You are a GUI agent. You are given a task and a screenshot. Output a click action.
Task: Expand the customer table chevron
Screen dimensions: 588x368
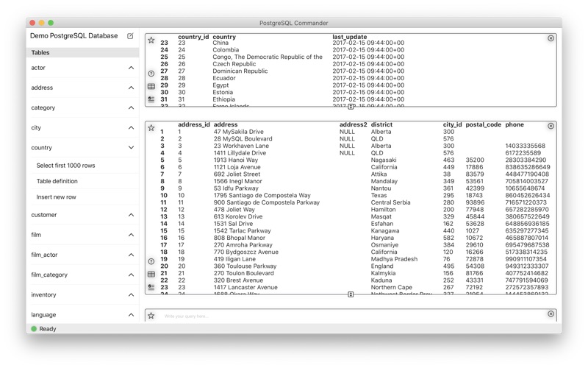coord(131,215)
